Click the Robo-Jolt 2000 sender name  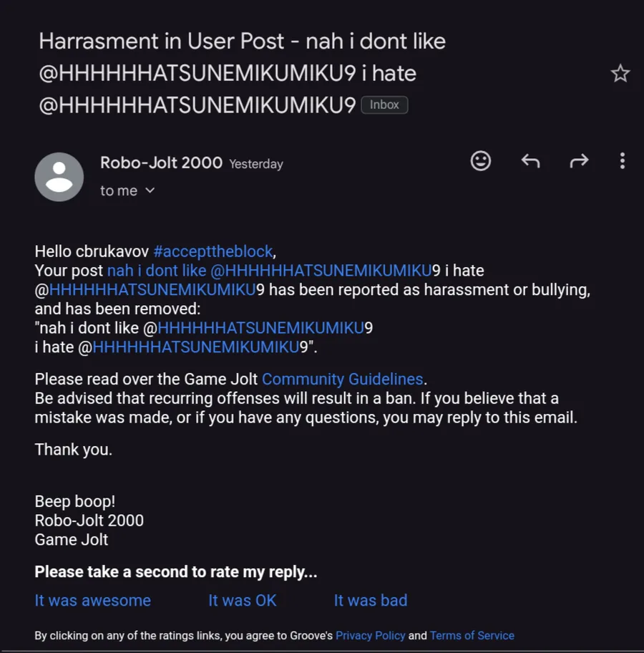[161, 163]
